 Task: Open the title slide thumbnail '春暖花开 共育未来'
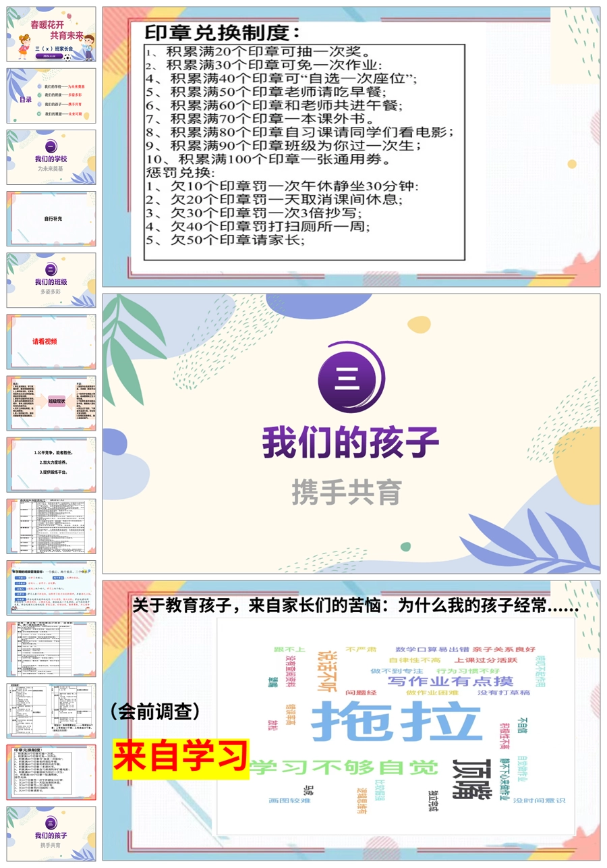pos(51,34)
